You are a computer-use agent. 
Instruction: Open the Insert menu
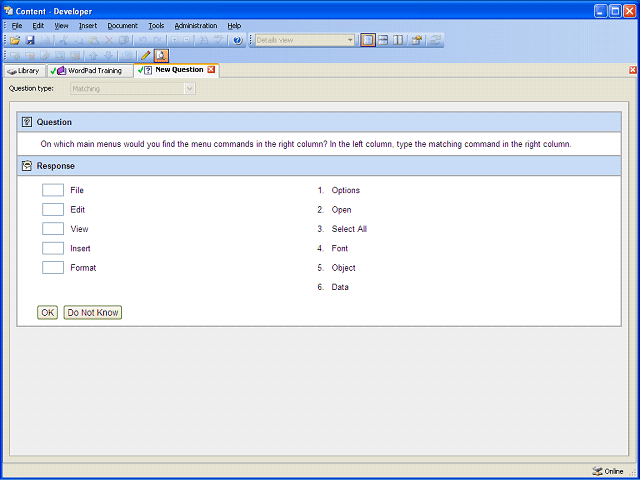(88, 25)
